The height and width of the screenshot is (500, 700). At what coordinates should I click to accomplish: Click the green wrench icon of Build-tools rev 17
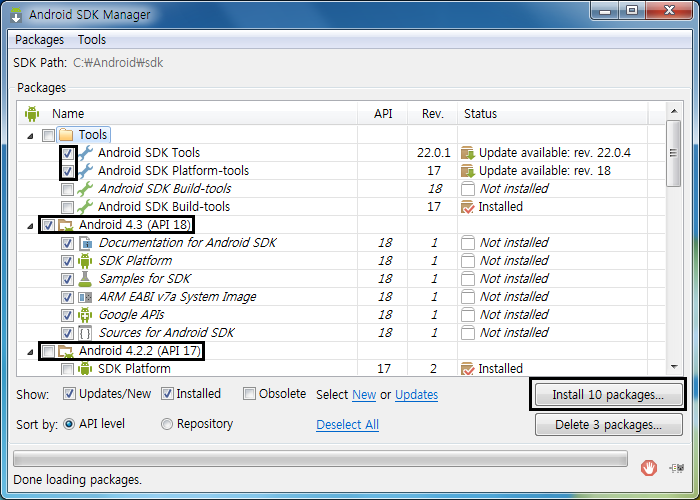(x=85, y=207)
